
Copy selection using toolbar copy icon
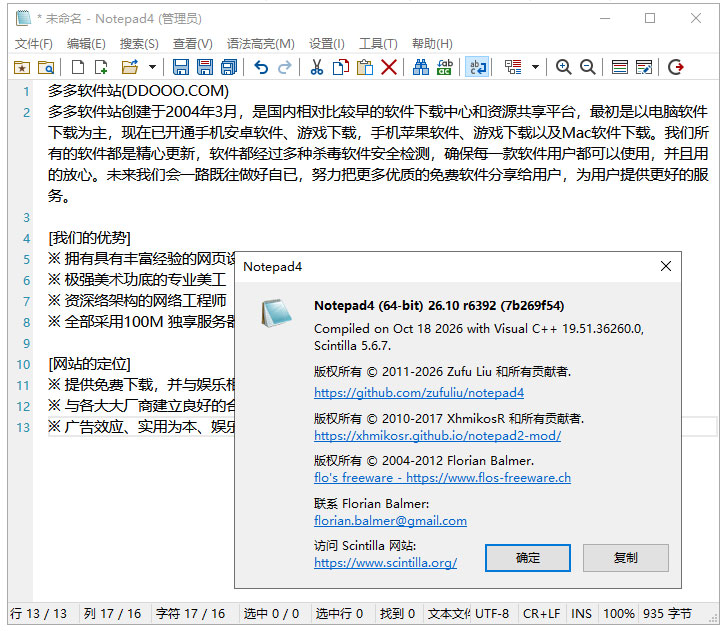click(x=341, y=67)
